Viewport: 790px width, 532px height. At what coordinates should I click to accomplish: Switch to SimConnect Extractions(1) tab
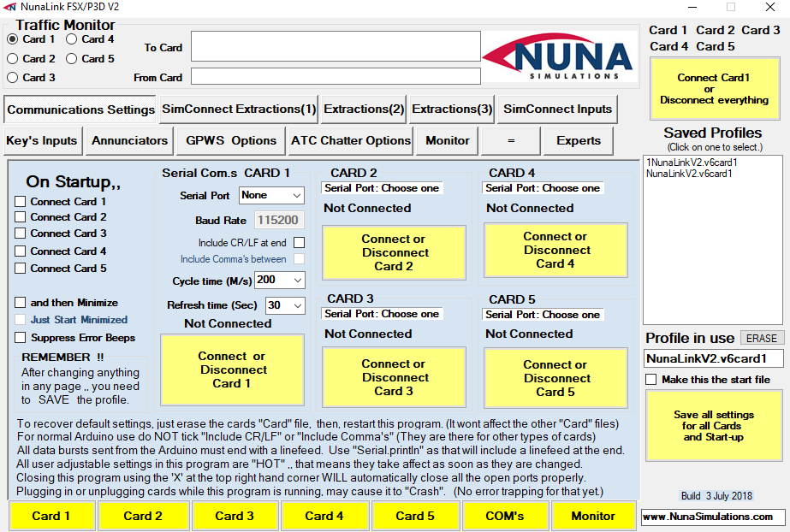[x=239, y=109]
